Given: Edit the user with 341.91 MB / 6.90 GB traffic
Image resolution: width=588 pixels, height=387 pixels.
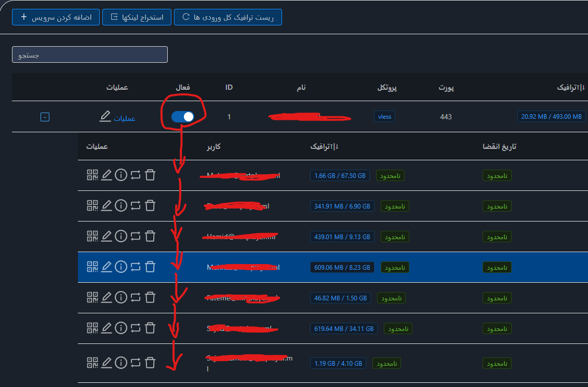Looking at the screenshot, I should 106,205.
